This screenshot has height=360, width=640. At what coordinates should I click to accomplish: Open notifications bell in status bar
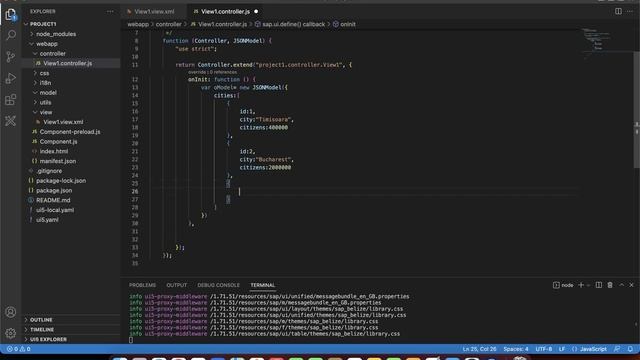tap(630, 349)
